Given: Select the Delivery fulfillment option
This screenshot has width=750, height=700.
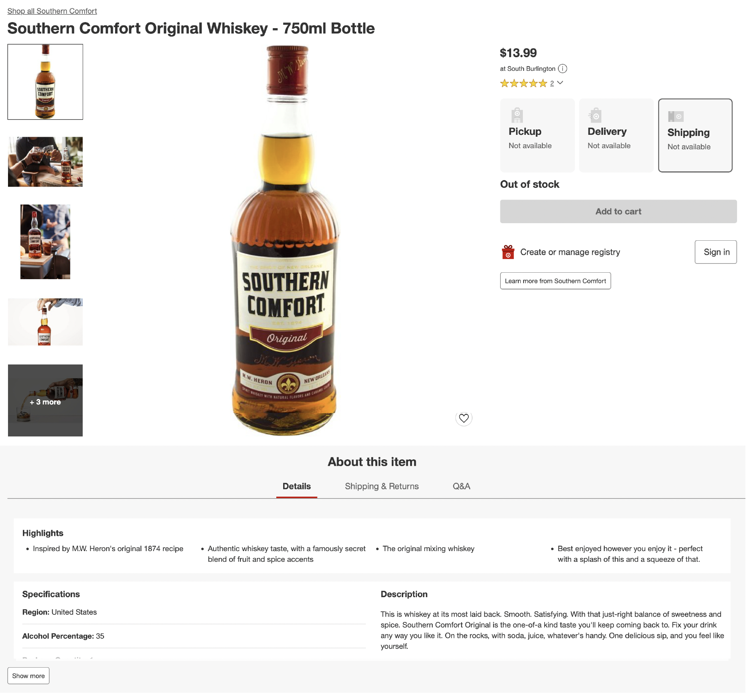Looking at the screenshot, I should [x=616, y=135].
